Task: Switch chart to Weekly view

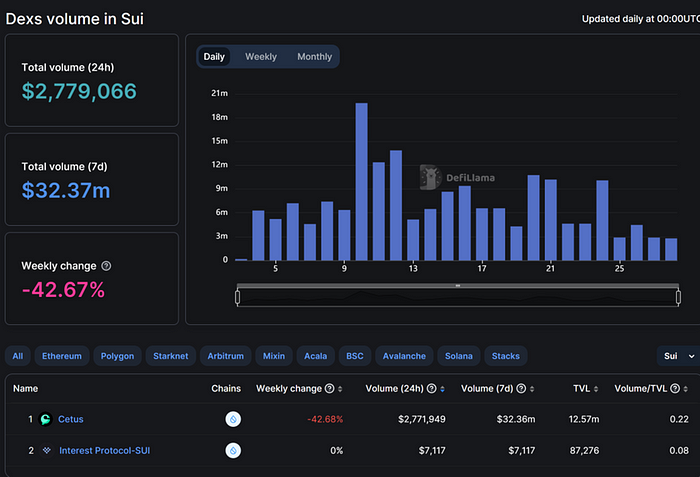Action: tap(261, 57)
